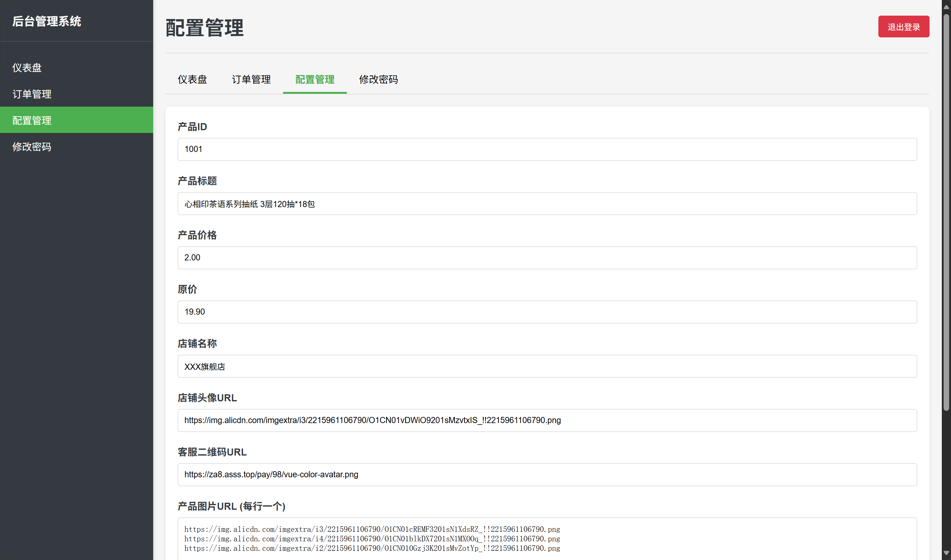Viewport: 951px width, 560px height.
Task: Click the 店铺名称 field with XXX旗舰店
Action: [547, 366]
